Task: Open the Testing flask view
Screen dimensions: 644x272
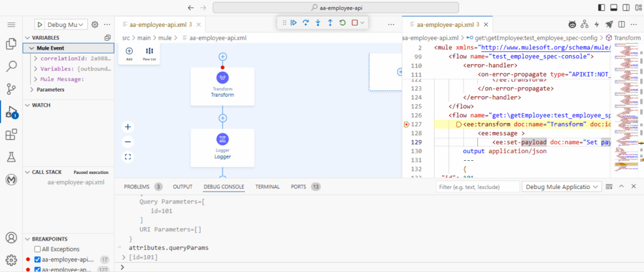Action: point(11,156)
